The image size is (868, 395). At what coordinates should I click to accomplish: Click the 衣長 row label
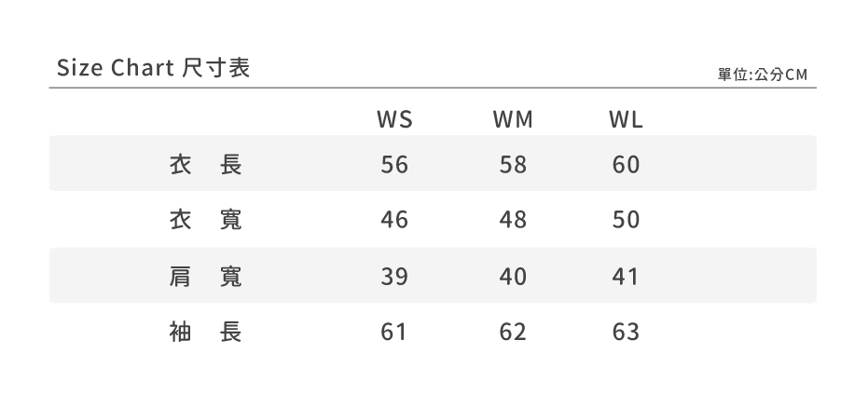205,165
